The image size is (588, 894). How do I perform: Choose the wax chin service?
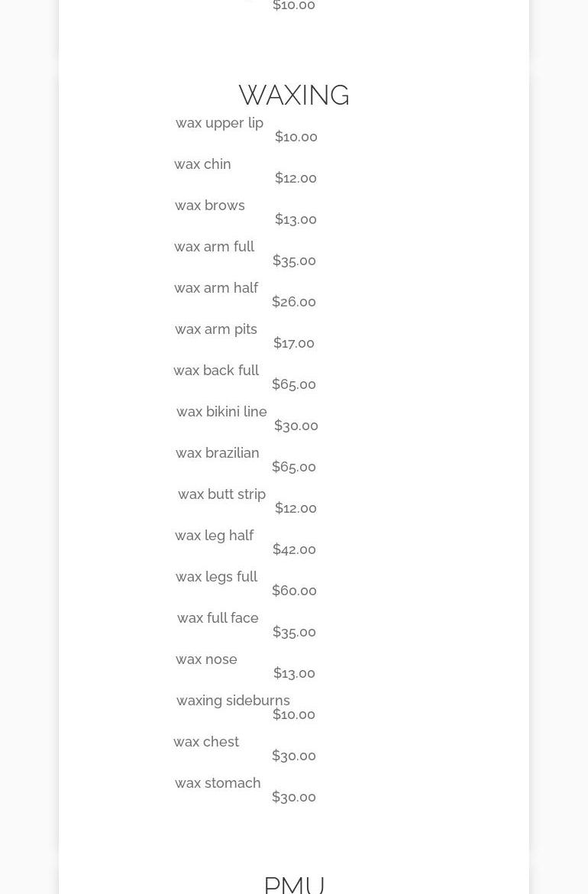202,164
